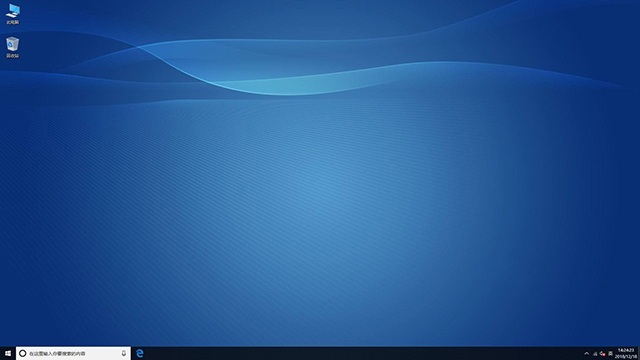Click the Cortana circle icon

tap(23, 353)
